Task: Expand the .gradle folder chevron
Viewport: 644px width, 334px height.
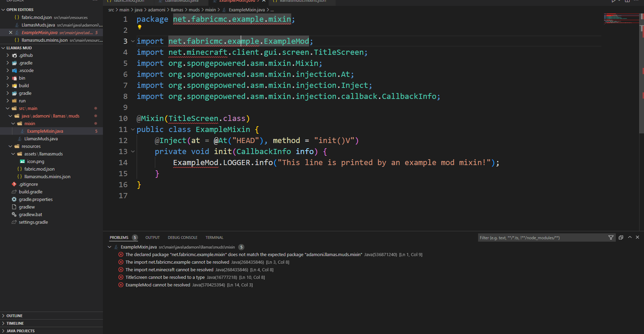Action: click(x=8, y=63)
